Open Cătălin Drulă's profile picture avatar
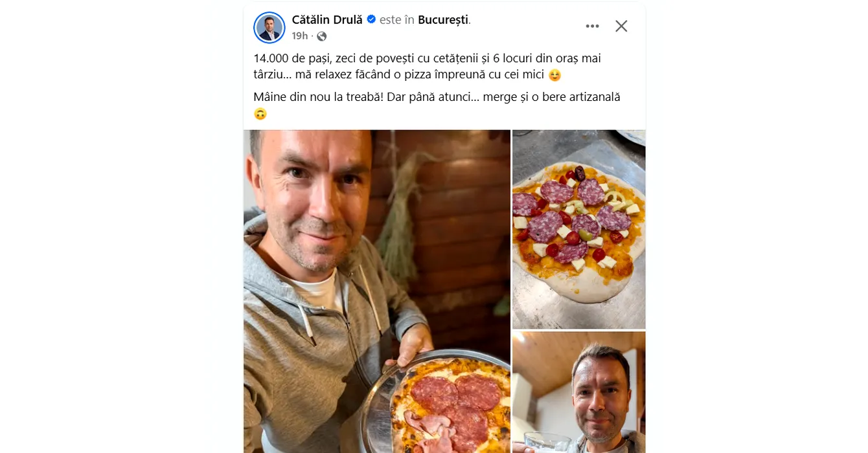Viewport: 868px width, 453px height. pyautogui.click(x=269, y=27)
